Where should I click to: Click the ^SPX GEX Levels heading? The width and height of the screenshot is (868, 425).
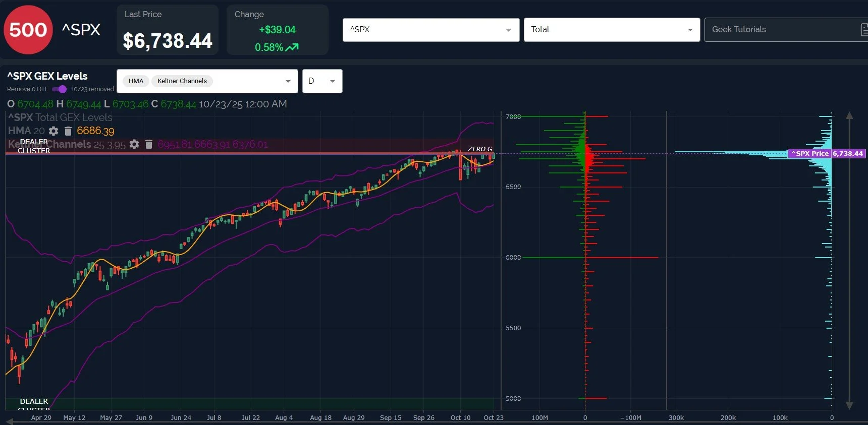[47, 76]
